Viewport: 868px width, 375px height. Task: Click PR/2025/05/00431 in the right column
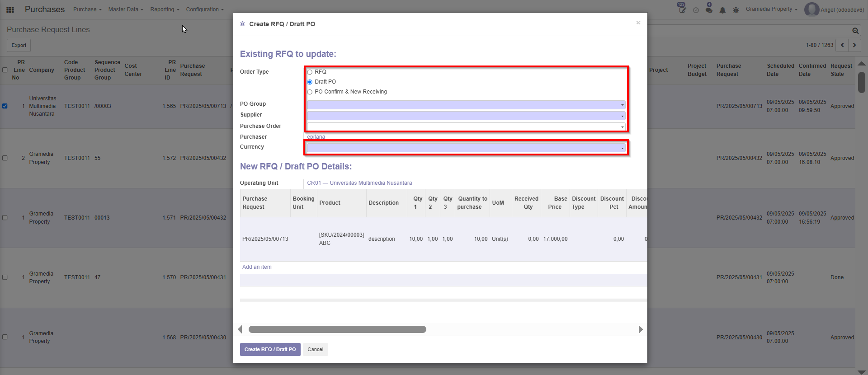(x=739, y=277)
